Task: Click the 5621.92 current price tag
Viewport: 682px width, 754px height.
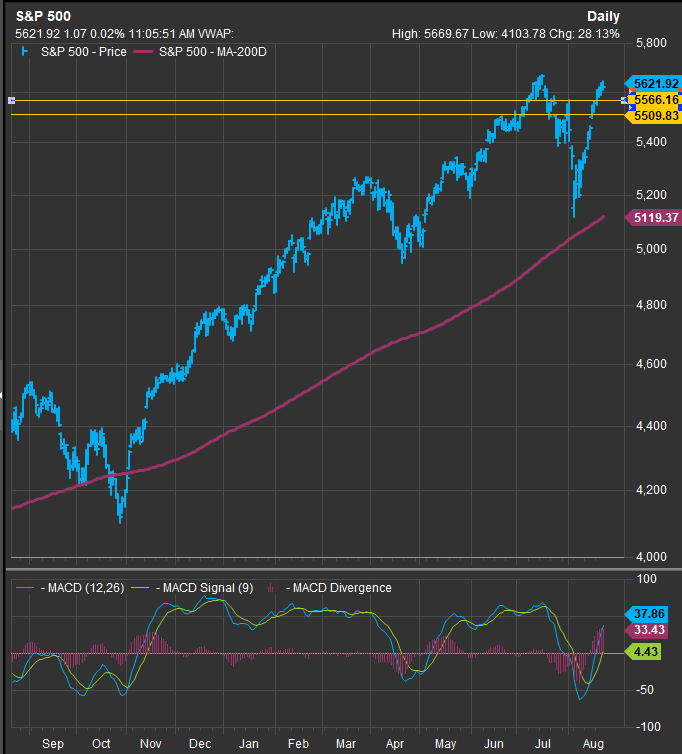Action: pyautogui.click(x=653, y=84)
